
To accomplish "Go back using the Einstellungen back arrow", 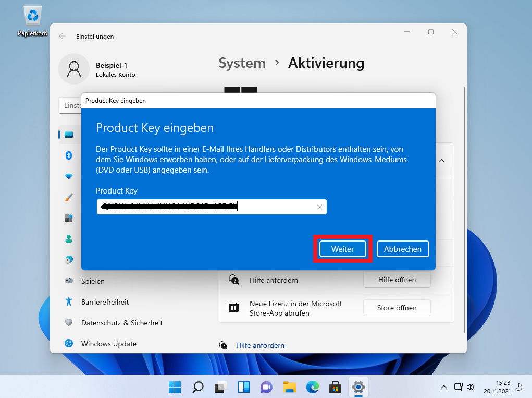I will [63, 36].
